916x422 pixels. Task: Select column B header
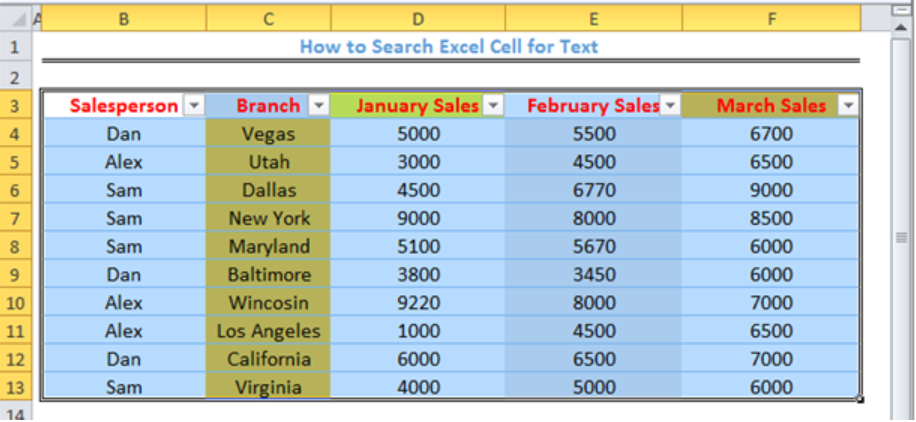coord(124,19)
